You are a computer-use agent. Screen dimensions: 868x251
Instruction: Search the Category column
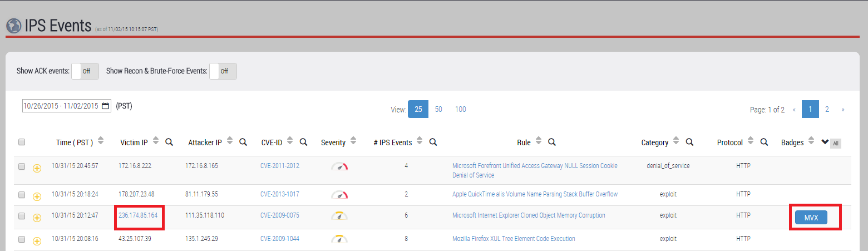pos(689,142)
